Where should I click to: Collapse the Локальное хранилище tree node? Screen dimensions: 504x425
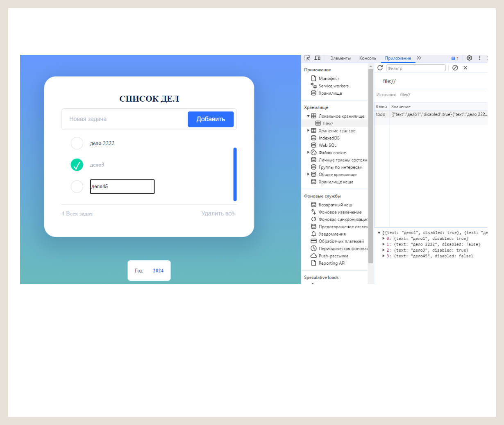[308, 116]
